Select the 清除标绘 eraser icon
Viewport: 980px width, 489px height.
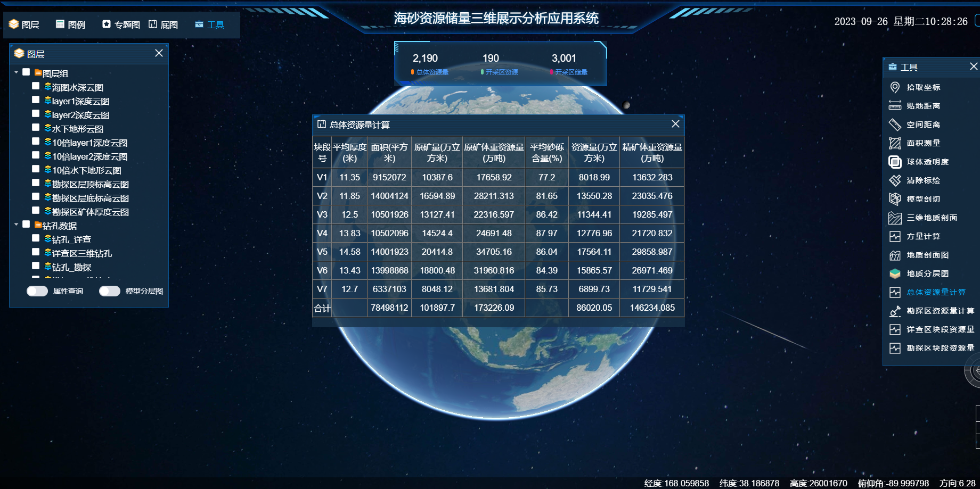pyautogui.click(x=895, y=180)
